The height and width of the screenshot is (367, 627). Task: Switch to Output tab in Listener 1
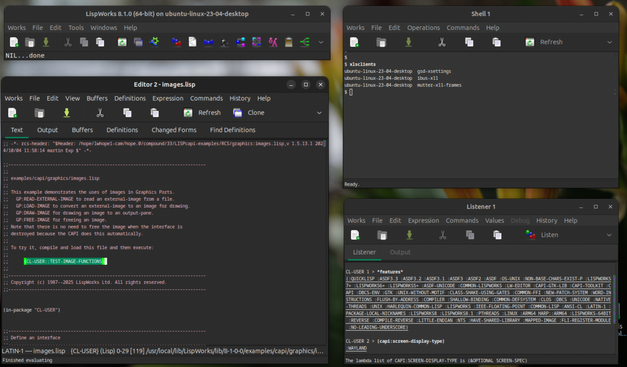[x=400, y=252]
